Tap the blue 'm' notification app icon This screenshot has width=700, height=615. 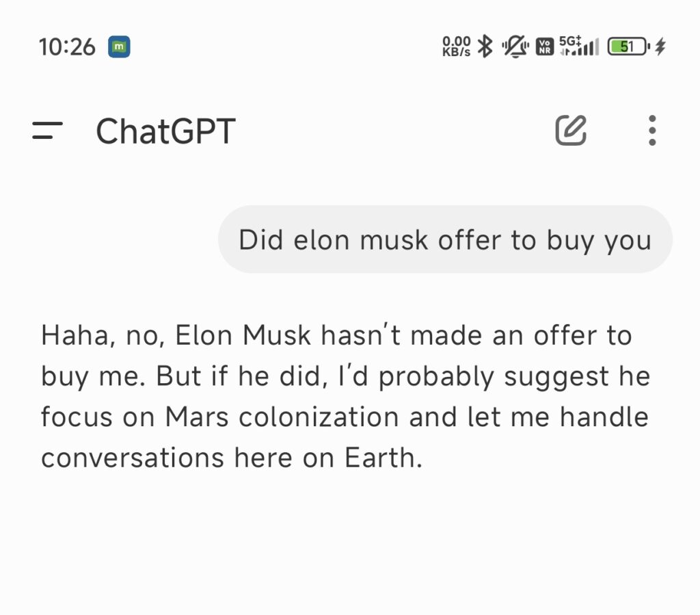point(119,47)
